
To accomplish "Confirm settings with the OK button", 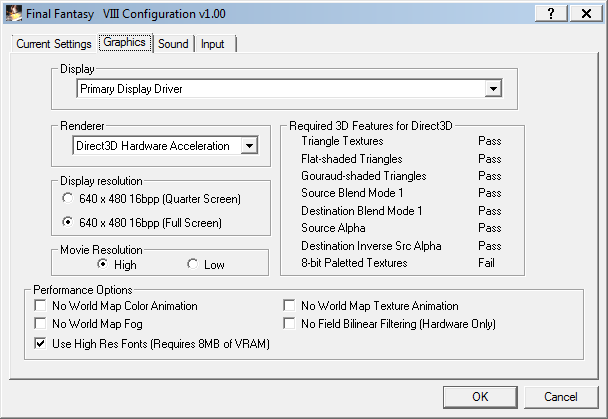I will pyautogui.click(x=480, y=397).
